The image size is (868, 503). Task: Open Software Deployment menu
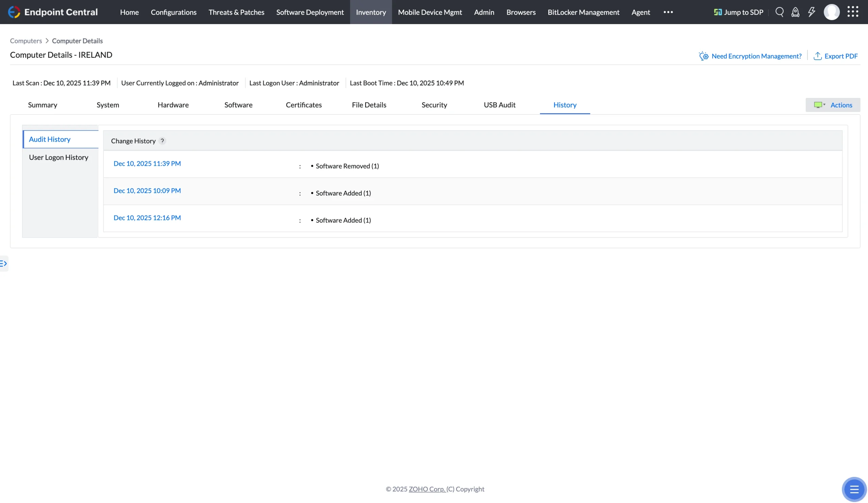(x=310, y=12)
